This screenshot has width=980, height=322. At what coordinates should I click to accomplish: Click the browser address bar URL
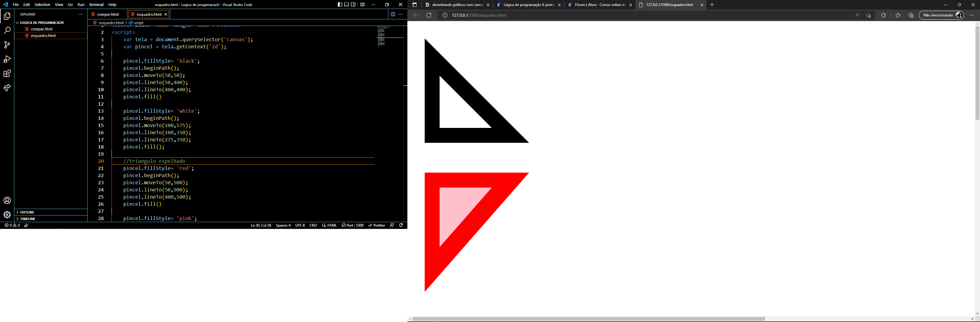pos(479,15)
